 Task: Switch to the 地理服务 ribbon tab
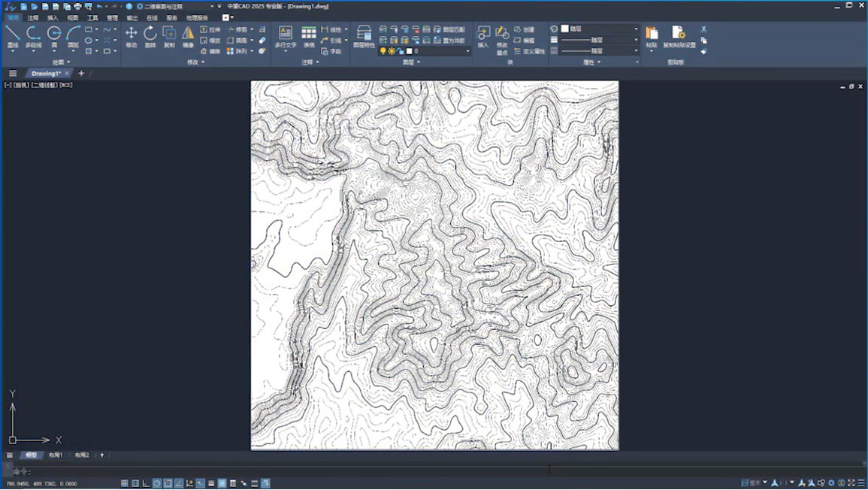click(x=197, y=18)
